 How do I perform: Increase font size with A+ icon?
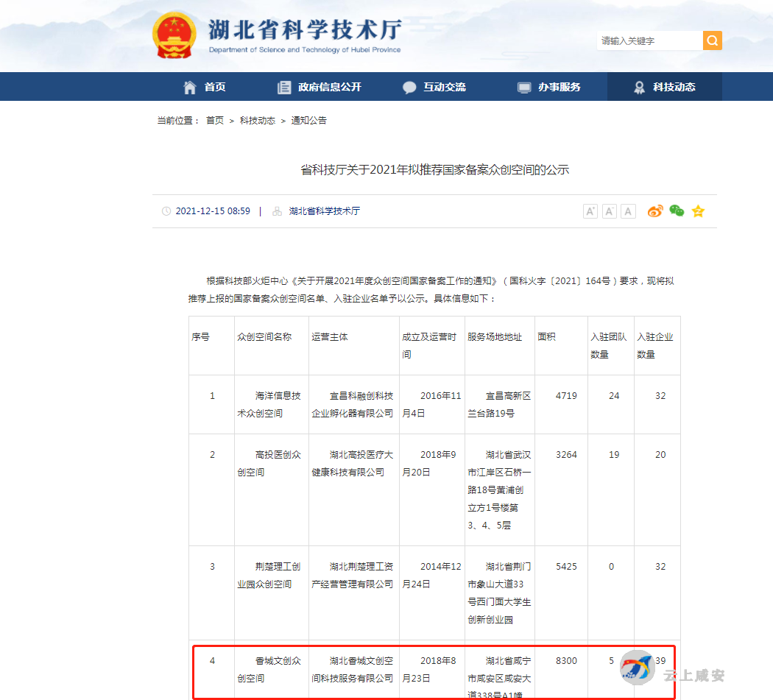(590, 211)
